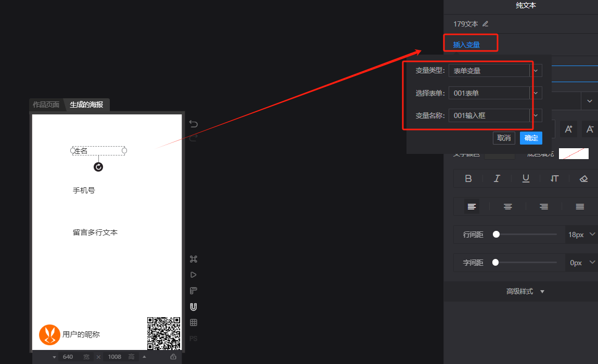
Task: Click the 取消 button
Action: pos(504,138)
